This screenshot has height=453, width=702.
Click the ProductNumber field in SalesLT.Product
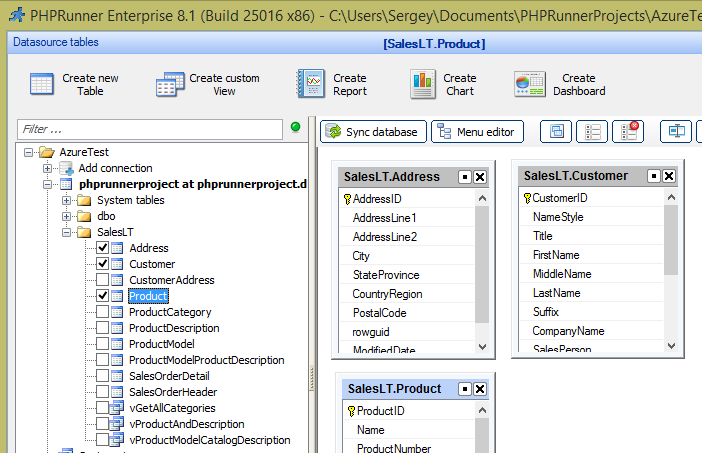[394, 448]
